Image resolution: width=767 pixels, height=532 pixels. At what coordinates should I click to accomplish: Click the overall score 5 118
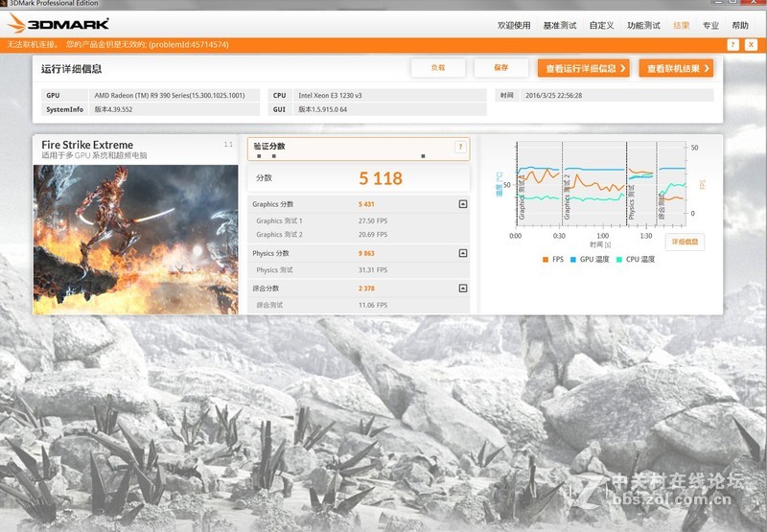(381, 178)
